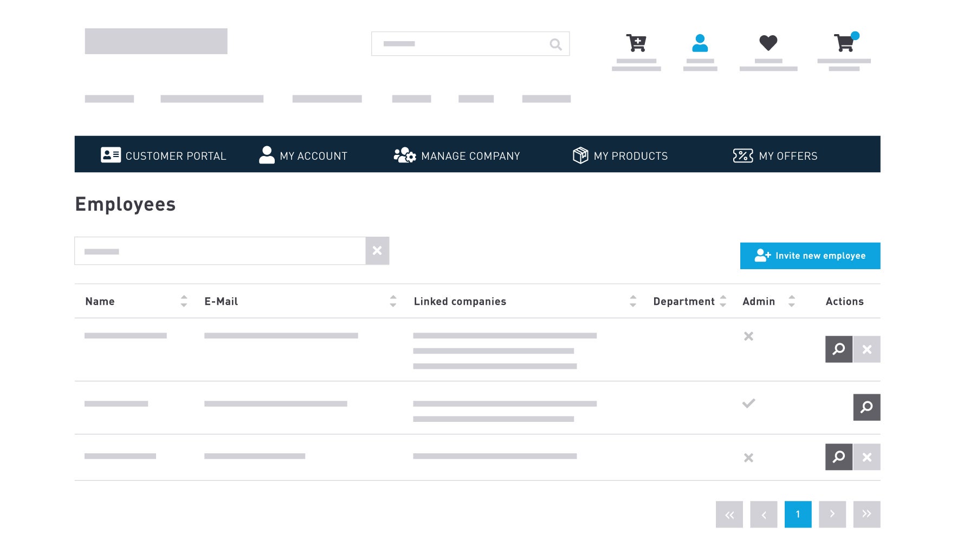
Task: Open the Manage Company menu item
Action: [457, 155]
